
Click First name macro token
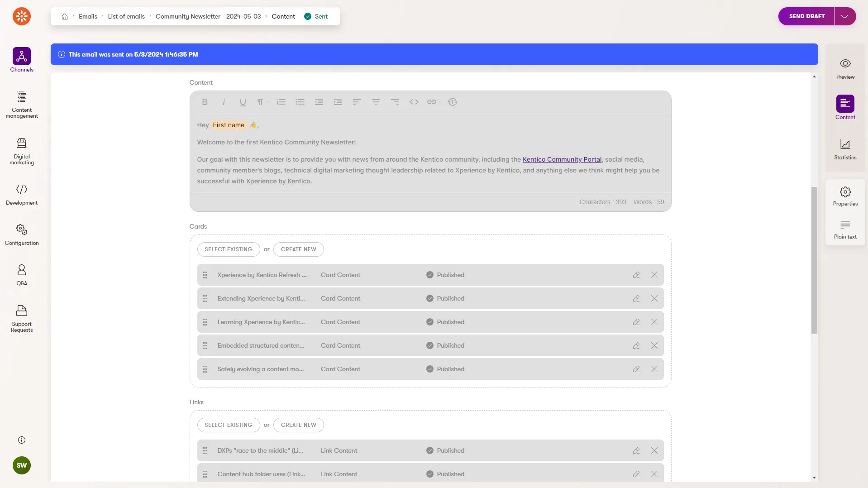click(229, 125)
